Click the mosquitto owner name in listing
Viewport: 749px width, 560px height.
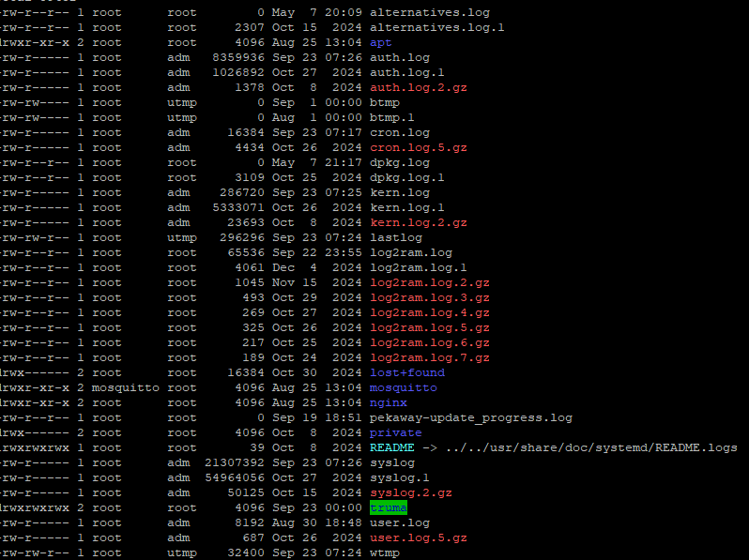[x=126, y=387]
